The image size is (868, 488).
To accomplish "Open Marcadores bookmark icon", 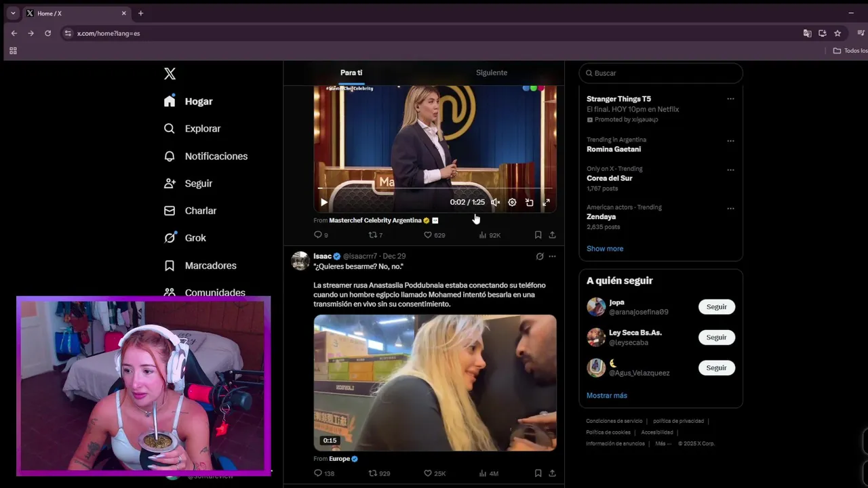I will pos(170,266).
